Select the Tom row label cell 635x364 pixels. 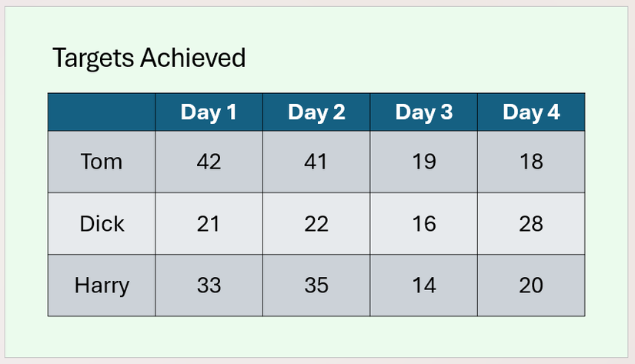(x=102, y=162)
